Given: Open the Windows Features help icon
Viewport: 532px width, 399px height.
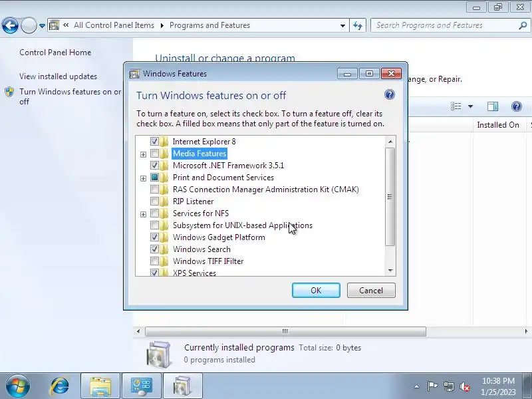Looking at the screenshot, I should (x=390, y=94).
